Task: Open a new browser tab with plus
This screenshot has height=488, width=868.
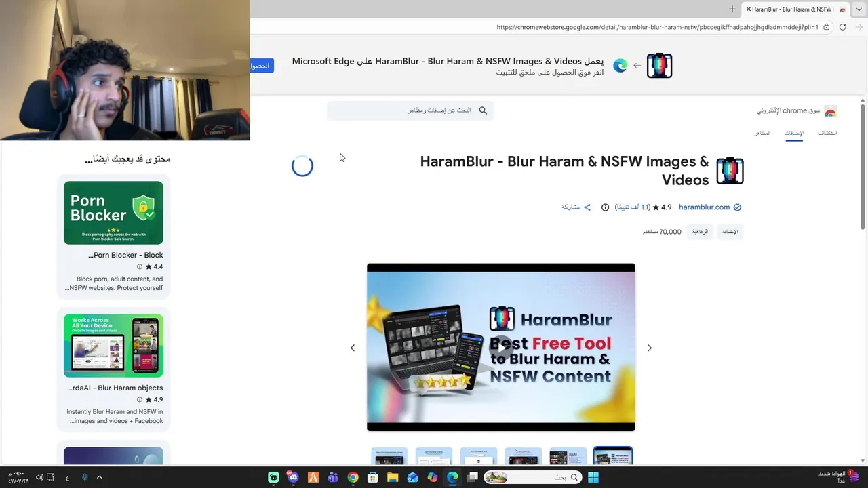Action: pyautogui.click(x=732, y=9)
